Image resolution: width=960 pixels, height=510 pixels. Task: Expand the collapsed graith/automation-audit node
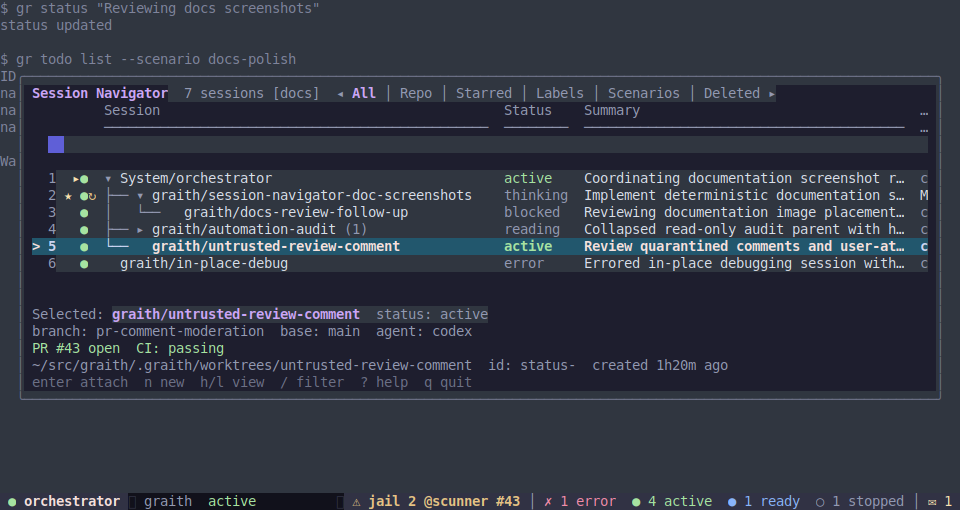[140, 230]
